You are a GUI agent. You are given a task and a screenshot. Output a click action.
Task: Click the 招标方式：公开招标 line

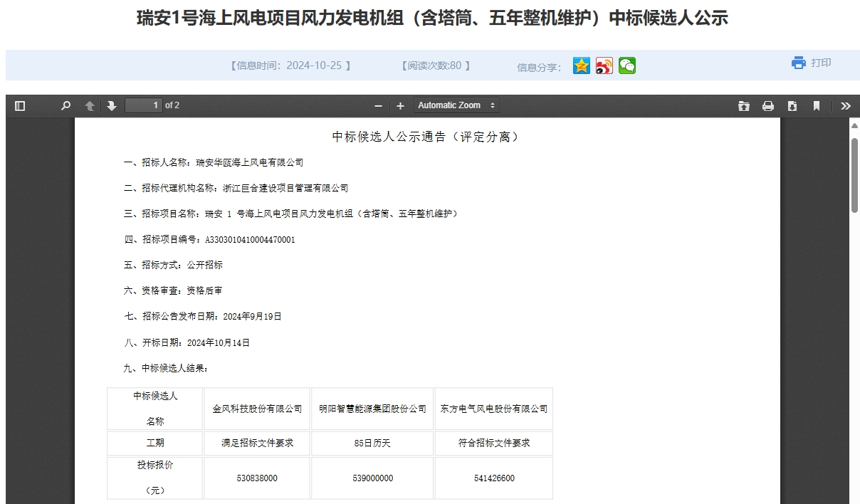click(x=173, y=265)
